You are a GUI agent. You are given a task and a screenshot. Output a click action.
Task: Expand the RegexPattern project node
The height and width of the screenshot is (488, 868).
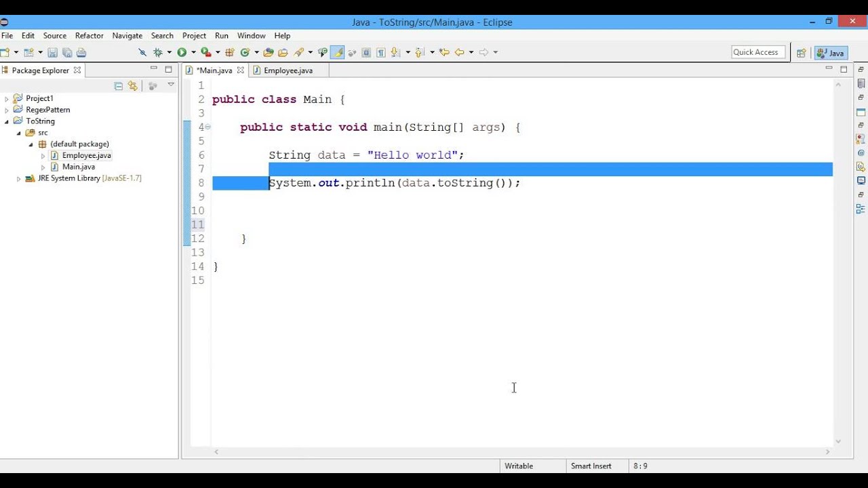[x=7, y=110]
